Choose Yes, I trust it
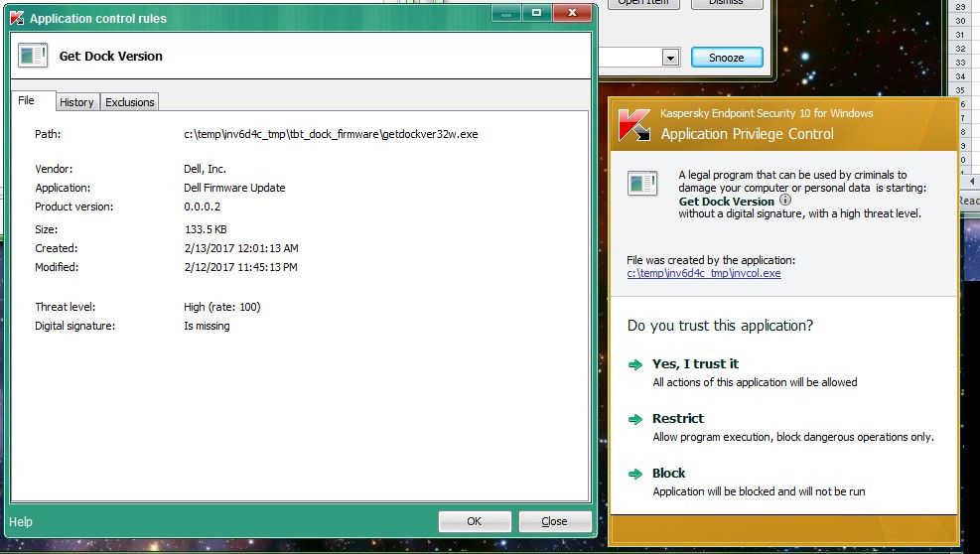The height and width of the screenshot is (554, 980). [695, 364]
